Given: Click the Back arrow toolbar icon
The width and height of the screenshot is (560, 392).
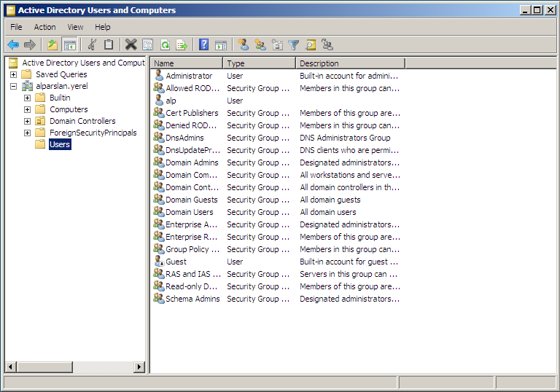Looking at the screenshot, I should pyautogui.click(x=13, y=45).
